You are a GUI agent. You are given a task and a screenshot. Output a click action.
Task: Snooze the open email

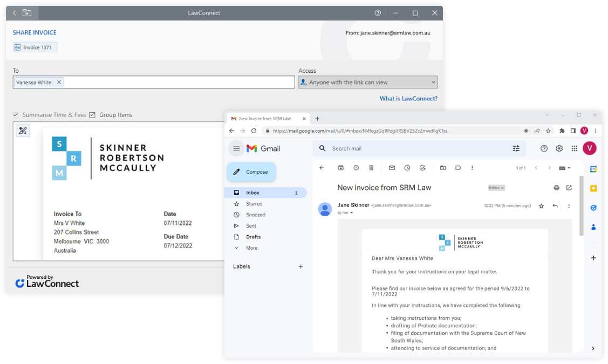407,168
